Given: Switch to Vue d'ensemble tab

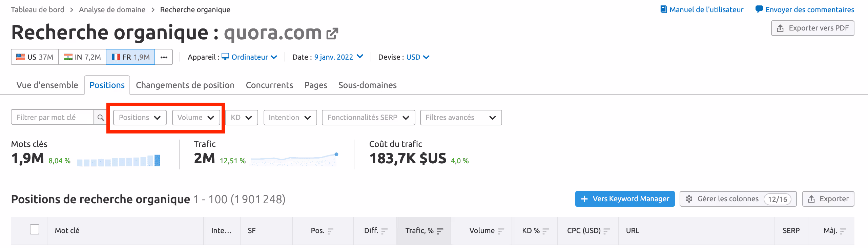Looking at the screenshot, I should [x=47, y=85].
